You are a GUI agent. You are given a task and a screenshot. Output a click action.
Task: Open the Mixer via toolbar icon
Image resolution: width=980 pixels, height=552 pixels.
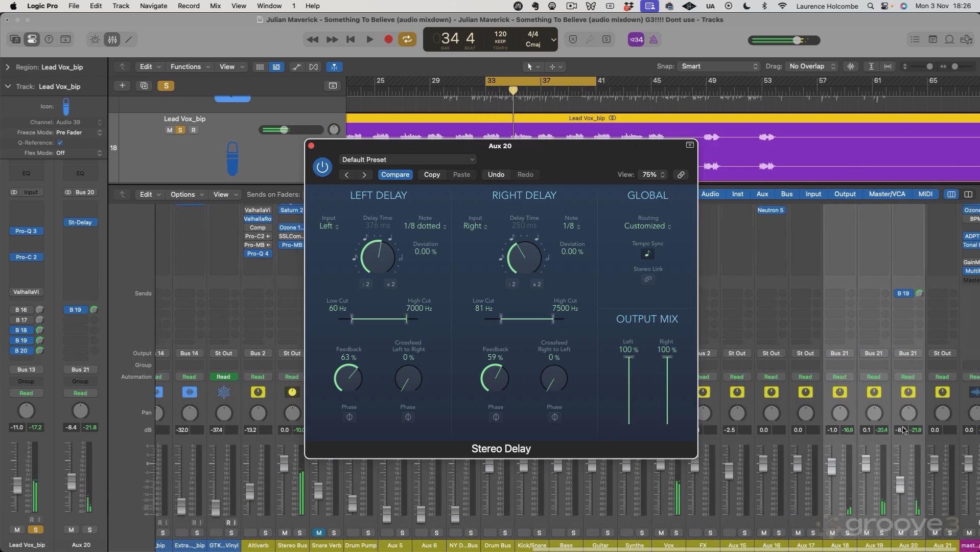(112, 40)
